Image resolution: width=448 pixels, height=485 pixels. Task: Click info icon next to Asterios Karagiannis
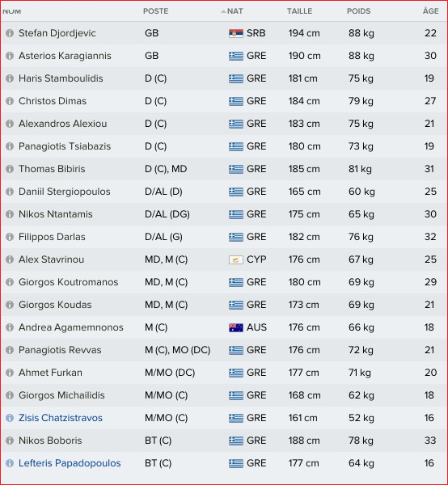tap(10, 56)
